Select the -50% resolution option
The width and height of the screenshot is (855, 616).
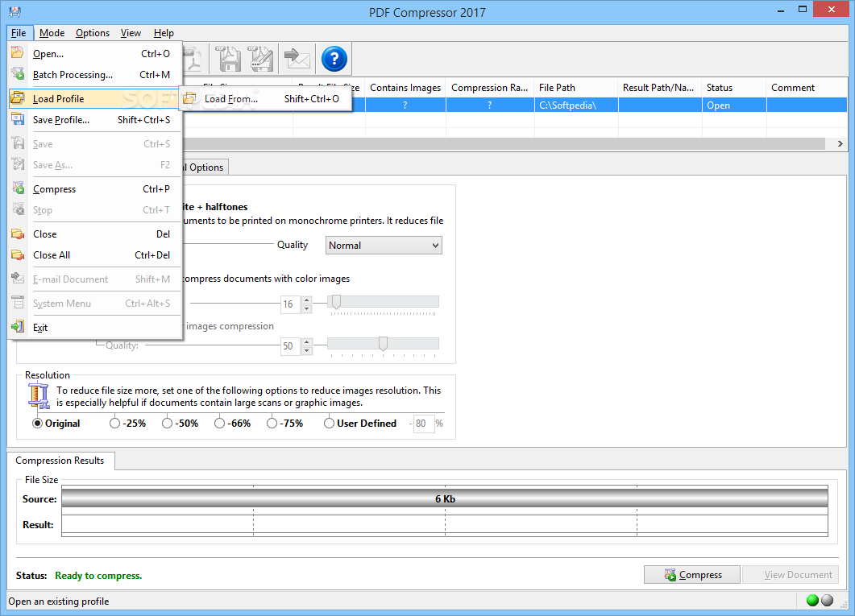point(167,424)
